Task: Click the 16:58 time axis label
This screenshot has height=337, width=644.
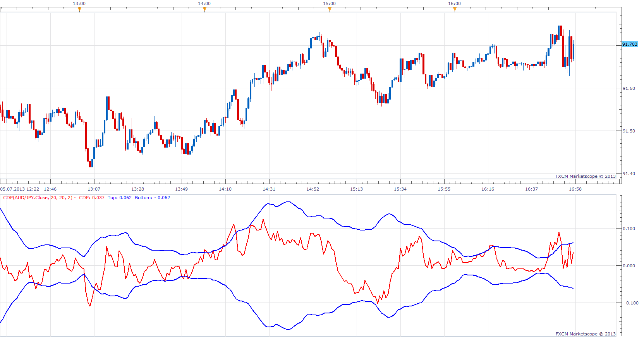Action: 575,189
